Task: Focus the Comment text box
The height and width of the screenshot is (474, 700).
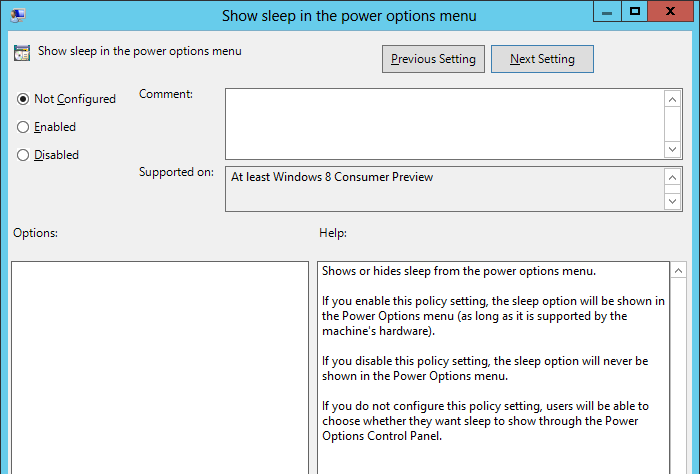Action: (x=444, y=123)
